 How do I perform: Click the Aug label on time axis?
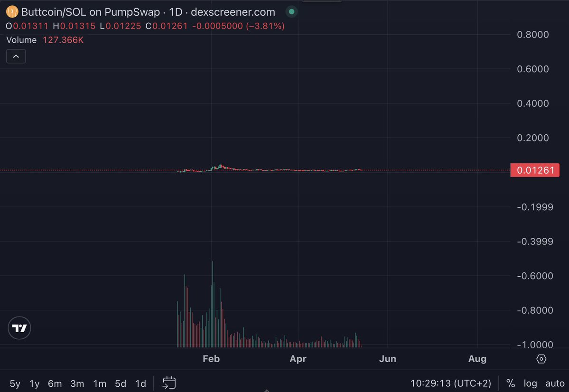coord(477,359)
